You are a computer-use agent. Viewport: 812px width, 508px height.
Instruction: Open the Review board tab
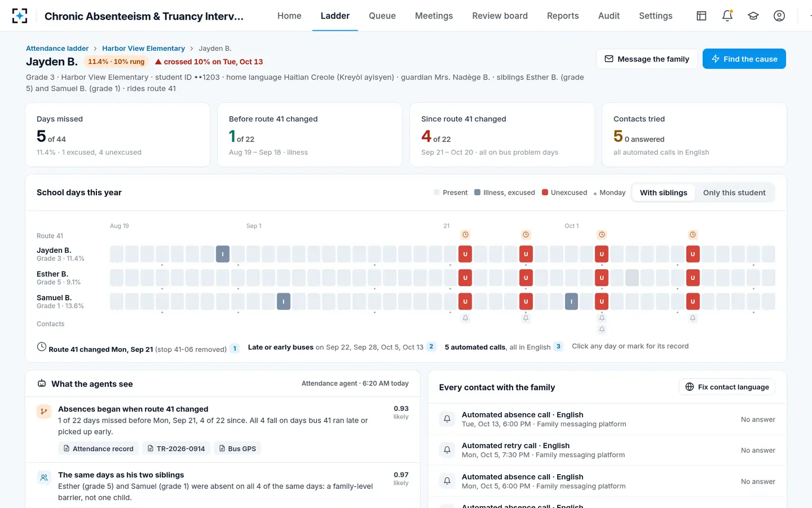pyautogui.click(x=500, y=16)
